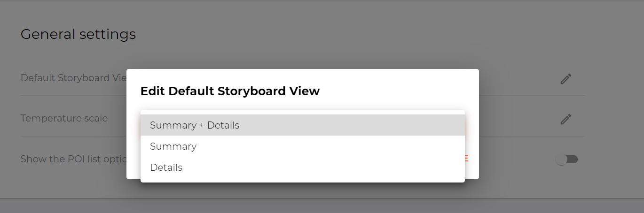Click the empty space right of the Details text
The height and width of the screenshot is (213, 644).
click(x=324, y=167)
